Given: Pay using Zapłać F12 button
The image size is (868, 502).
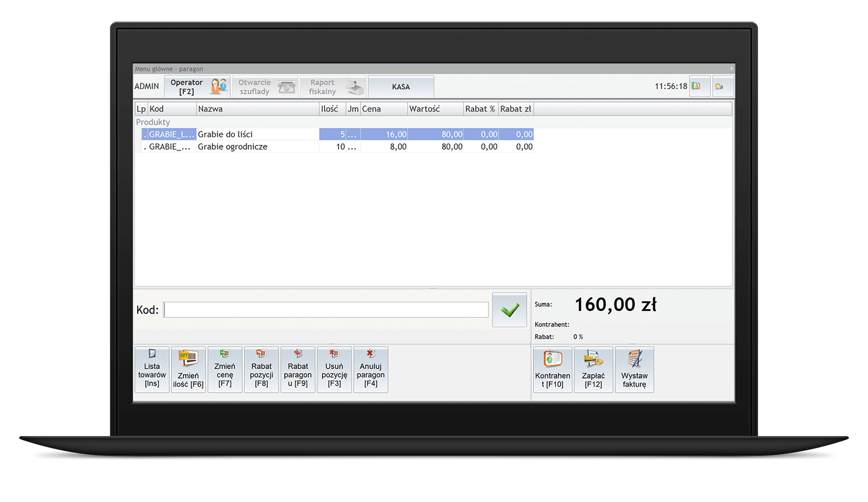Looking at the screenshot, I should click(593, 369).
